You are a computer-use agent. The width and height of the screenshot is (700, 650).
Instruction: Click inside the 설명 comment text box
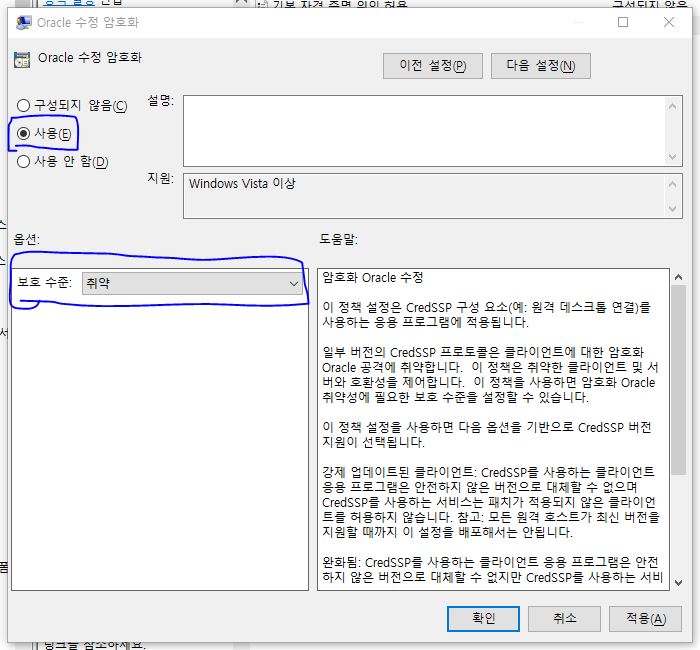(424, 131)
